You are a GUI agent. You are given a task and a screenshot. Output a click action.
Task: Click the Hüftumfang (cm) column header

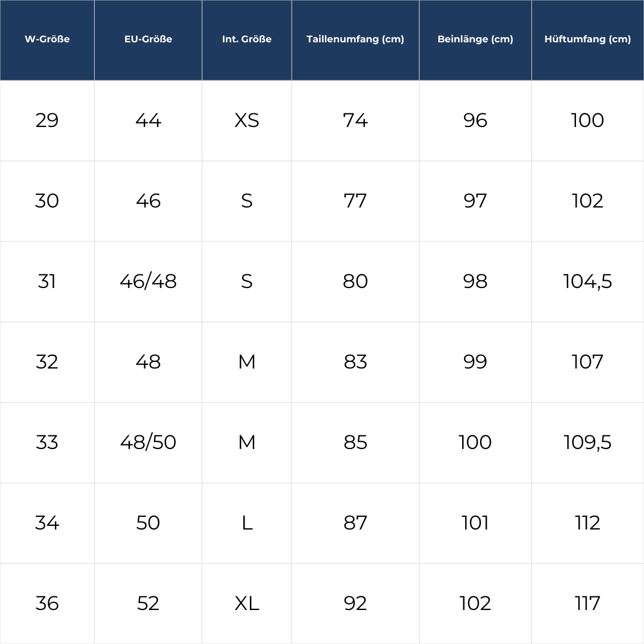tap(587, 39)
